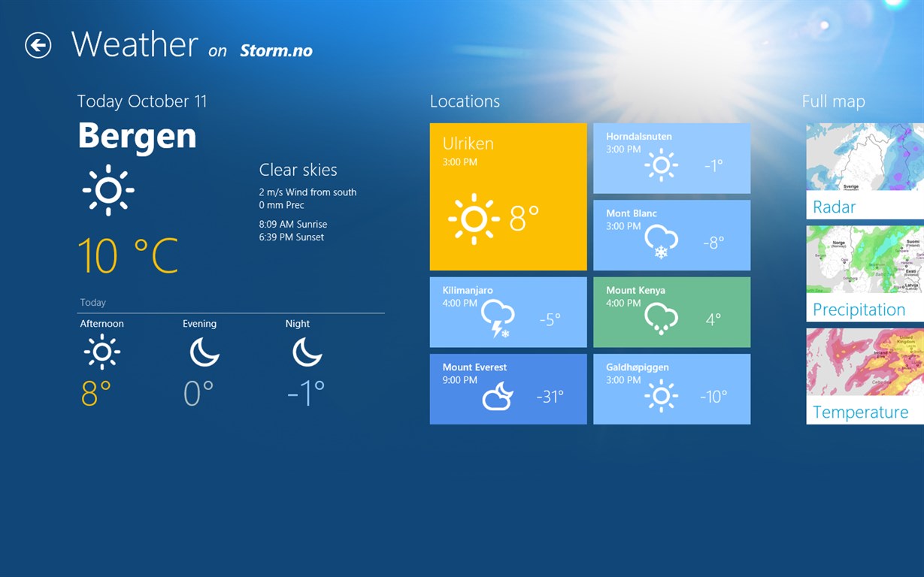
Task: Click the 4° Mount Kenya temperature
Action: tap(713, 320)
